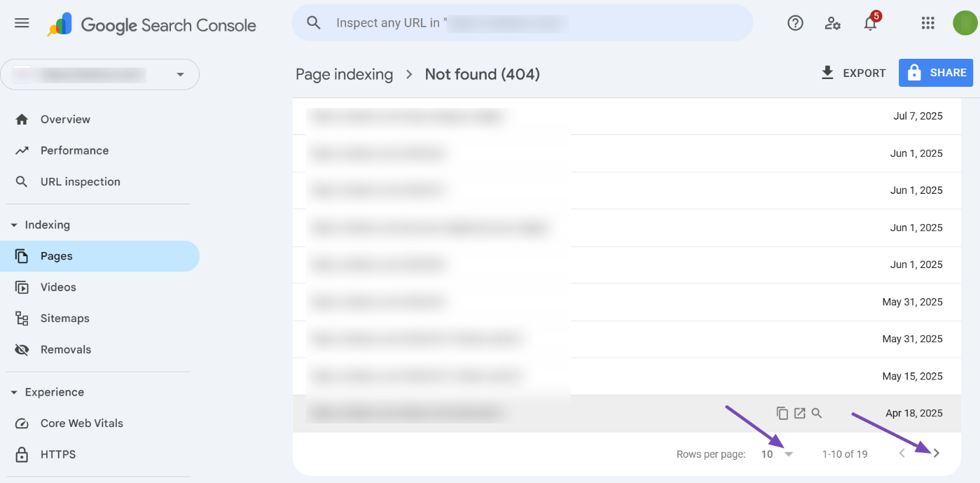Click Not found (404) breadcrumb title

(482, 74)
